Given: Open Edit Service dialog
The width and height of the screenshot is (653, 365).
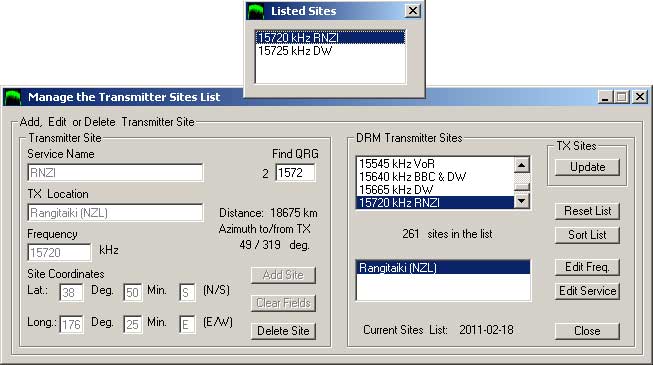Looking at the screenshot, I should coord(587,291).
